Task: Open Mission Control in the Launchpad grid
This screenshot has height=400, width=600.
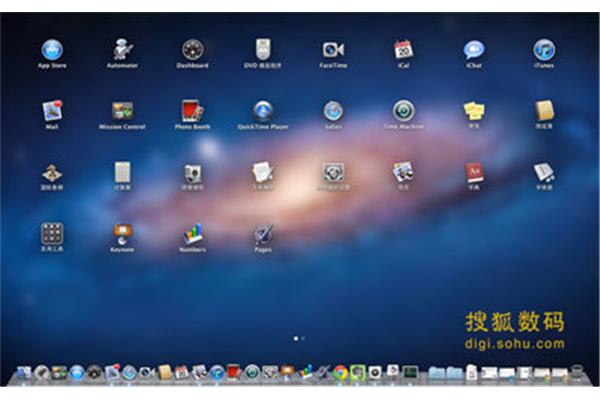Action: tap(122, 111)
